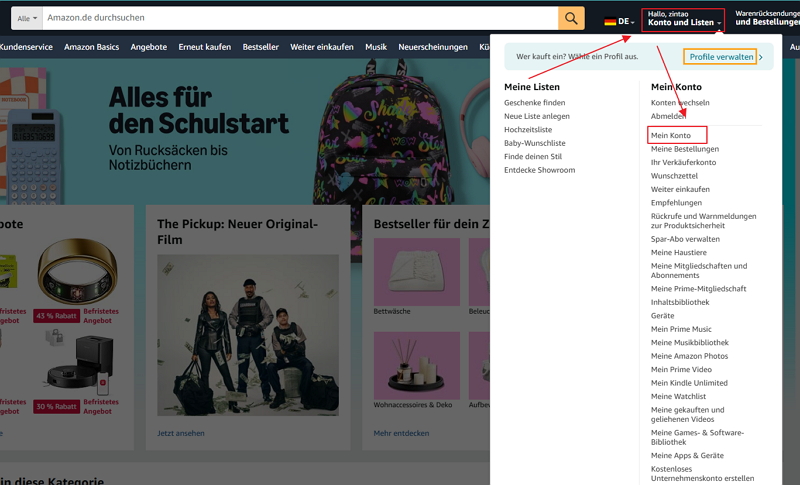800x485 pixels.
Task: Open Bettwäsche product thumbnail
Action: coord(416,272)
